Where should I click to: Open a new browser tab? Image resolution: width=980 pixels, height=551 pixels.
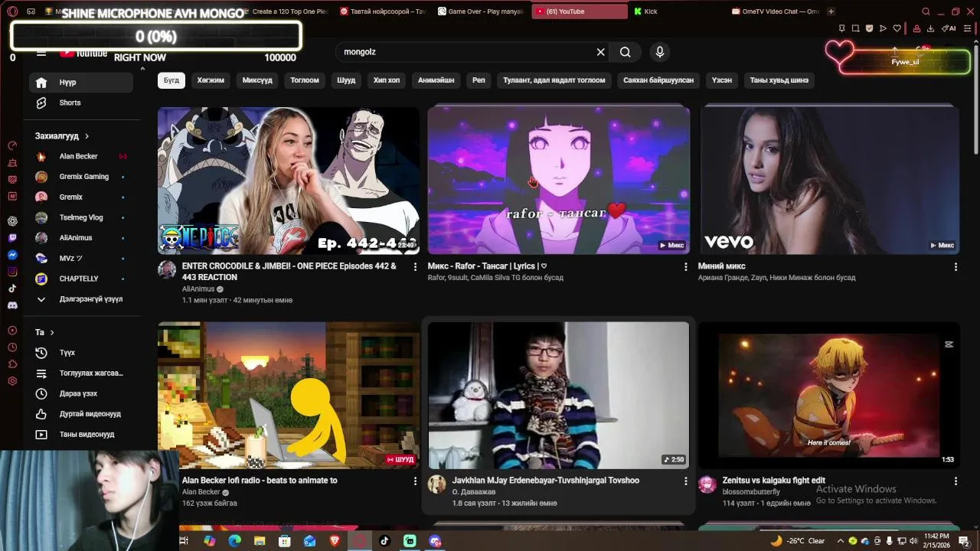coord(831,11)
